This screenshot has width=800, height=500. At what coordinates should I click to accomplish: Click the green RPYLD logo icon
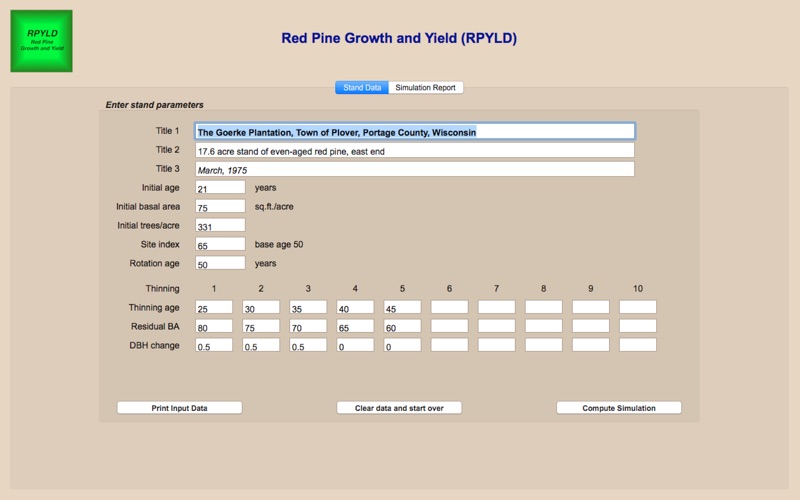[41, 41]
